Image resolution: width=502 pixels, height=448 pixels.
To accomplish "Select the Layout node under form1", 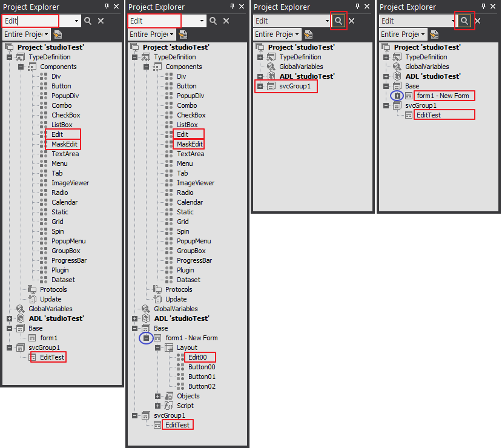I will [x=187, y=348].
